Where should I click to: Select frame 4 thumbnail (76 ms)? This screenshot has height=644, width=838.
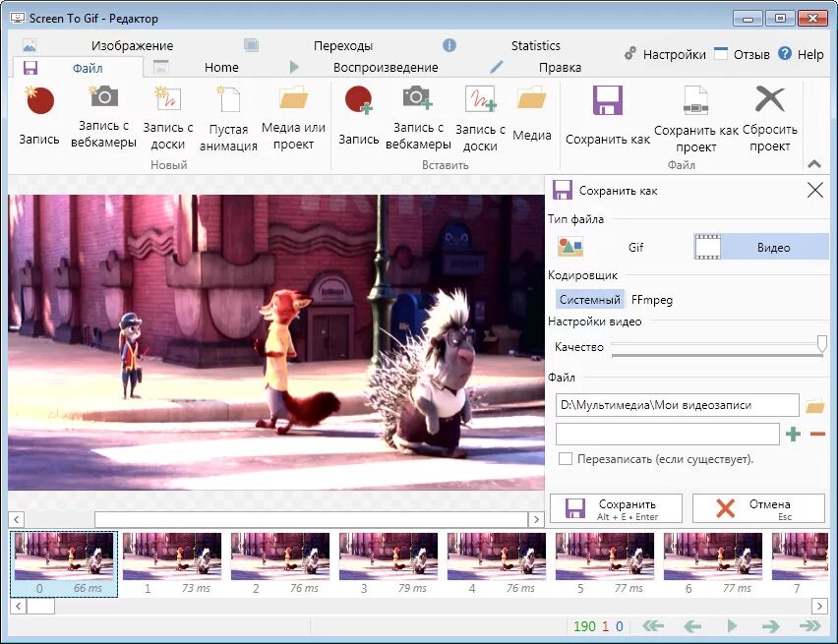pos(497,564)
